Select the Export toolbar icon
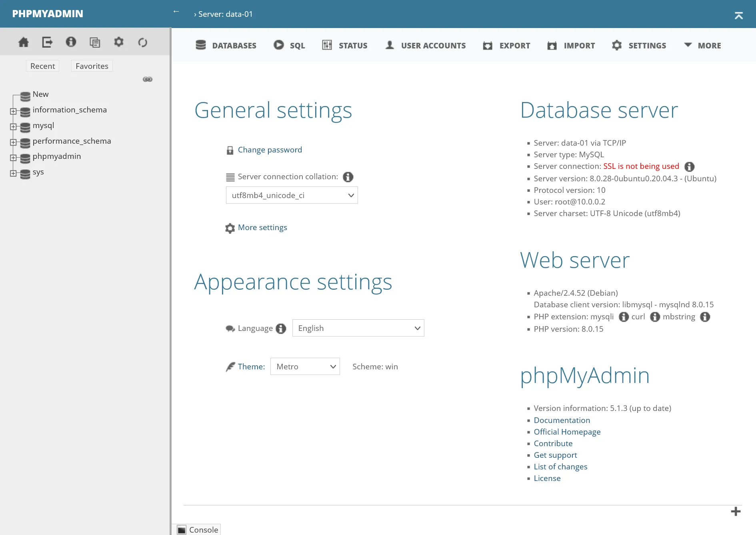The width and height of the screenshot is (756, 535). click(x=488, y=45)
